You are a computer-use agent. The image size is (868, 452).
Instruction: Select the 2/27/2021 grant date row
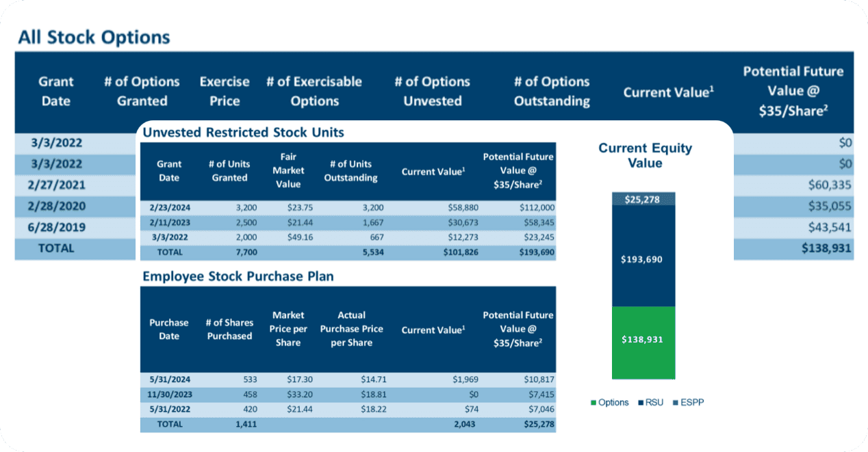tap(56, 185)
